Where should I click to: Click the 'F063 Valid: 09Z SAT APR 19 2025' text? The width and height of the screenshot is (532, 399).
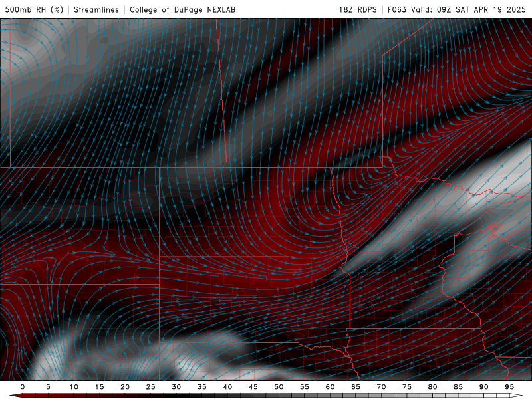point(457,9)
